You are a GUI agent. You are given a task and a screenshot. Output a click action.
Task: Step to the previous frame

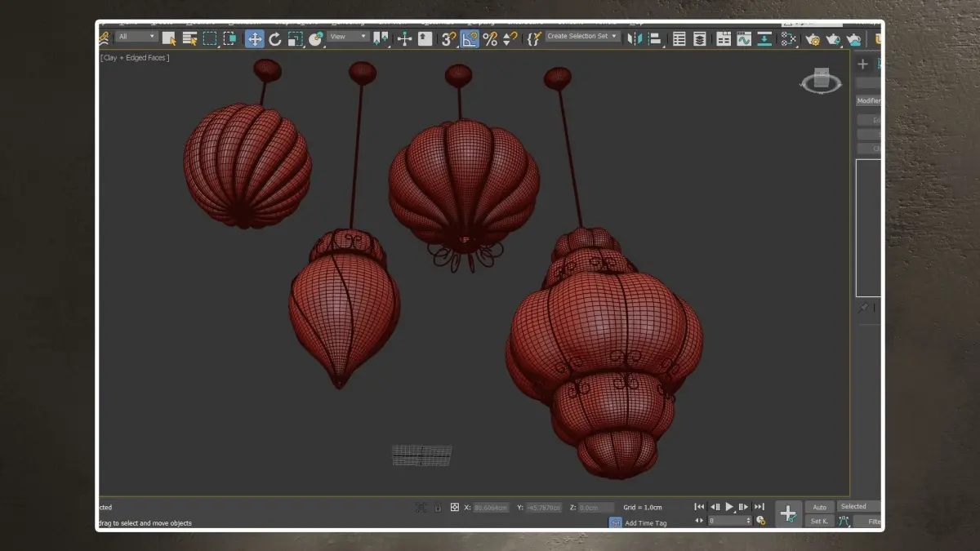(x=715, y=507)
